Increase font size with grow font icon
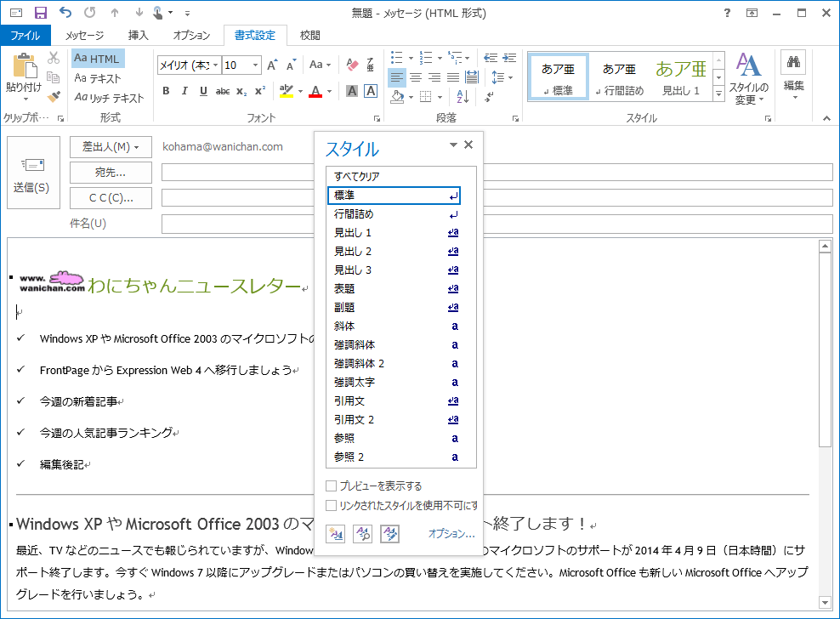840x619 pixels. [272, 65]
